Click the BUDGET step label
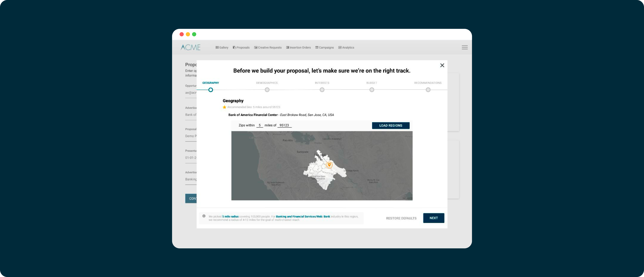 click(x=372, y=83)
